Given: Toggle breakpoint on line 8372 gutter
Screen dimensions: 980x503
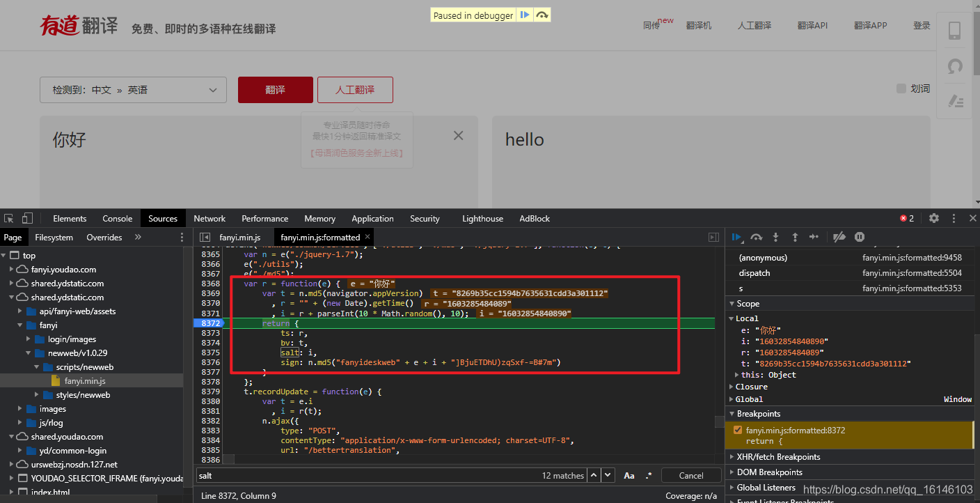Looking at the screenshot, I should point(210,323).
